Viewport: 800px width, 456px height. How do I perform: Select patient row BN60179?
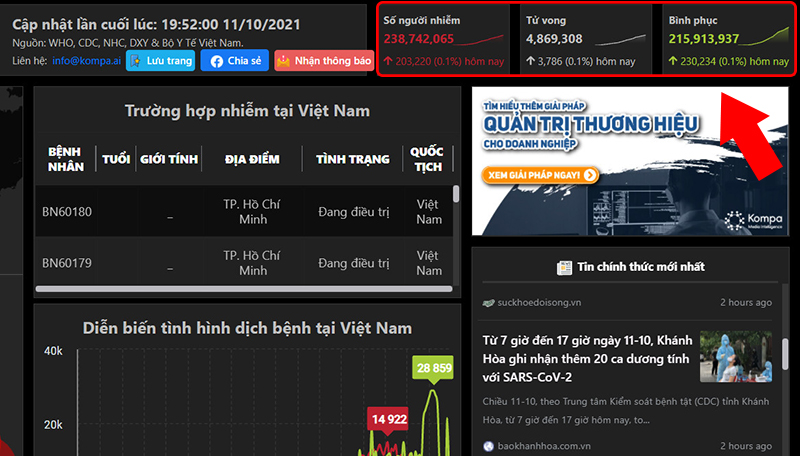[243, 262]
